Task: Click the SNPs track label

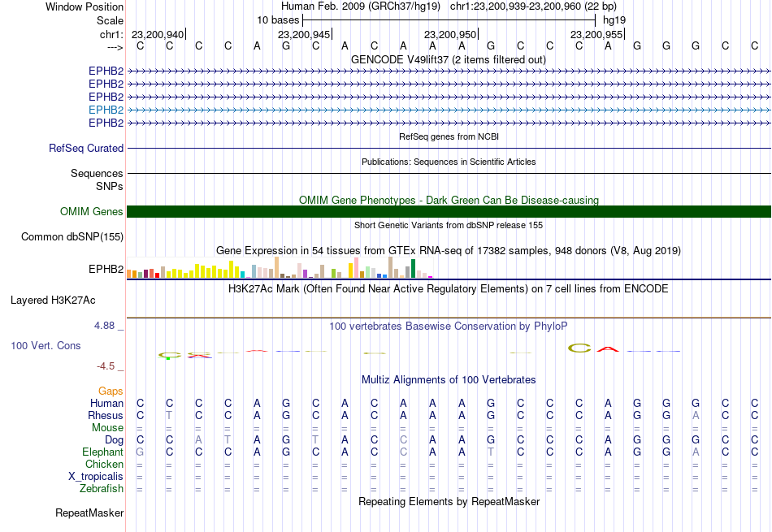Action: (110, 186)
